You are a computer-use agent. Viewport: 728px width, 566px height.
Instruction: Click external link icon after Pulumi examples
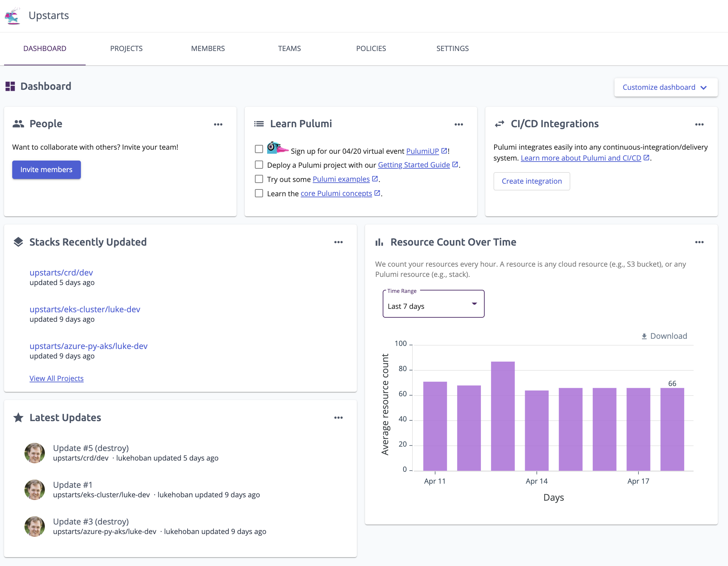[x=375, y=179]
